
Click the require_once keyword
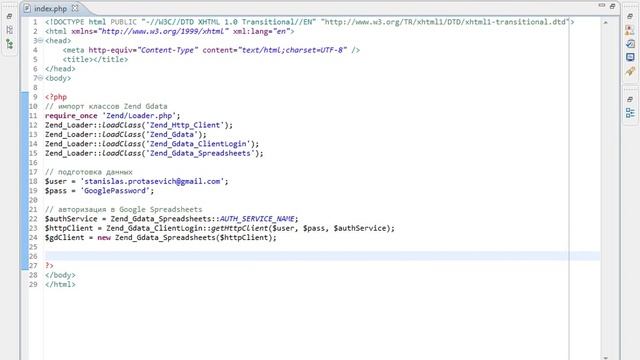click(71, 116)
